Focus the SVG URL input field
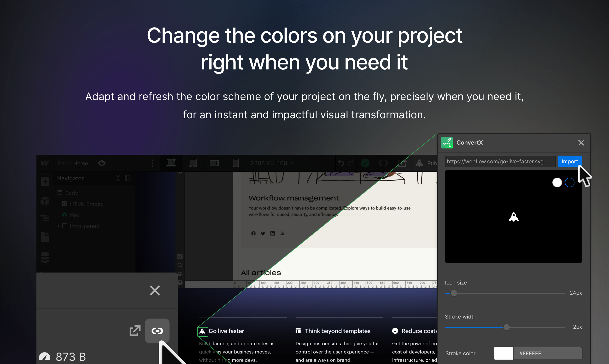The height and width of the screenshot is (364, 609). (500, 162)
